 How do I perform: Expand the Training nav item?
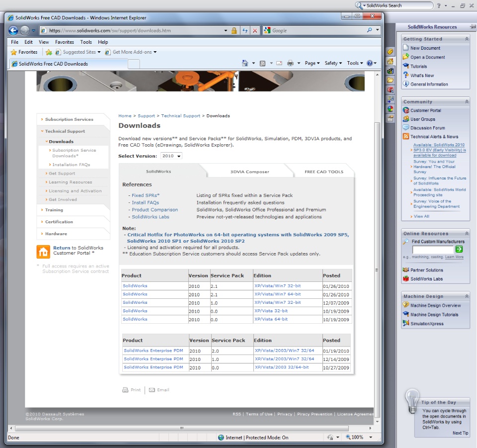(54, 210)
